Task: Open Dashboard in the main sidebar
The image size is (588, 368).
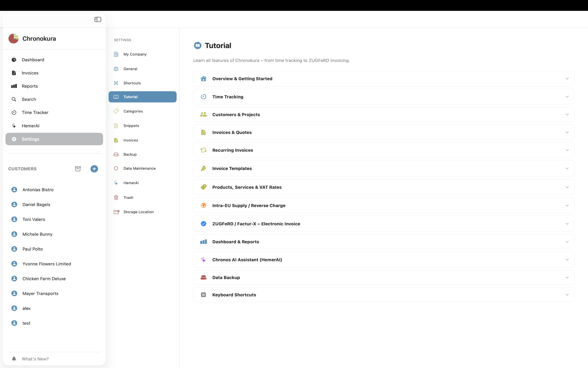Action: [54, 60]
